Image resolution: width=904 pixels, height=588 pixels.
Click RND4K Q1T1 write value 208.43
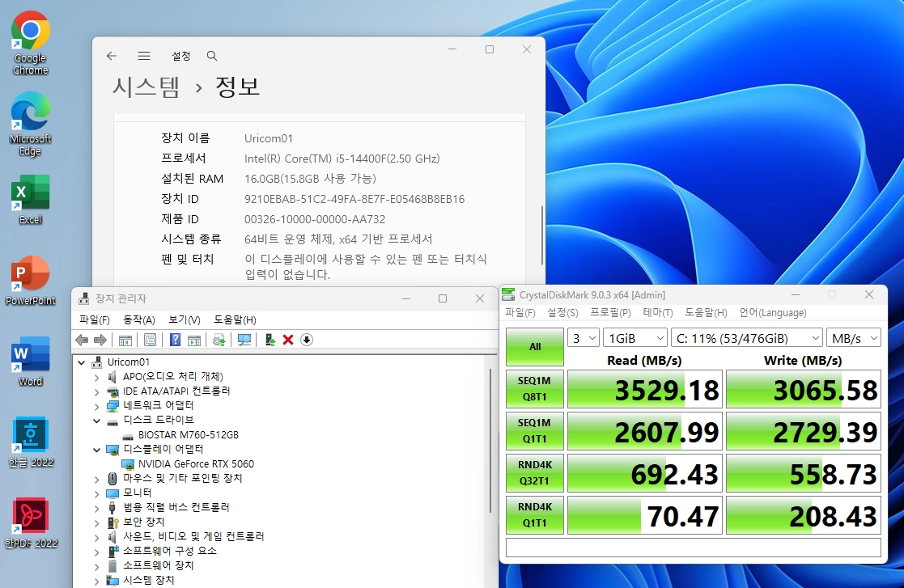pos(803,515)
